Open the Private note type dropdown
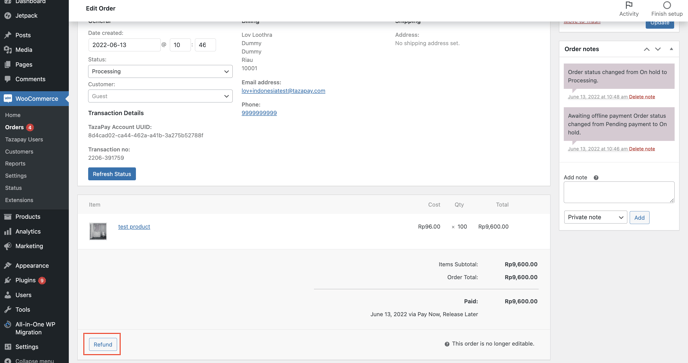This screenshot has width=688, height=363. (595, 217)
